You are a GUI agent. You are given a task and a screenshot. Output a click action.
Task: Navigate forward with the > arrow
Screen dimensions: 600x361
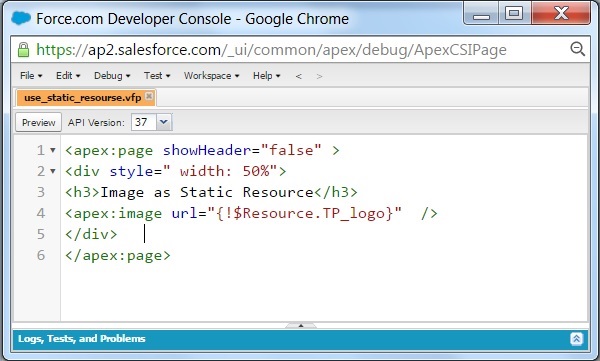coord(320,76)
